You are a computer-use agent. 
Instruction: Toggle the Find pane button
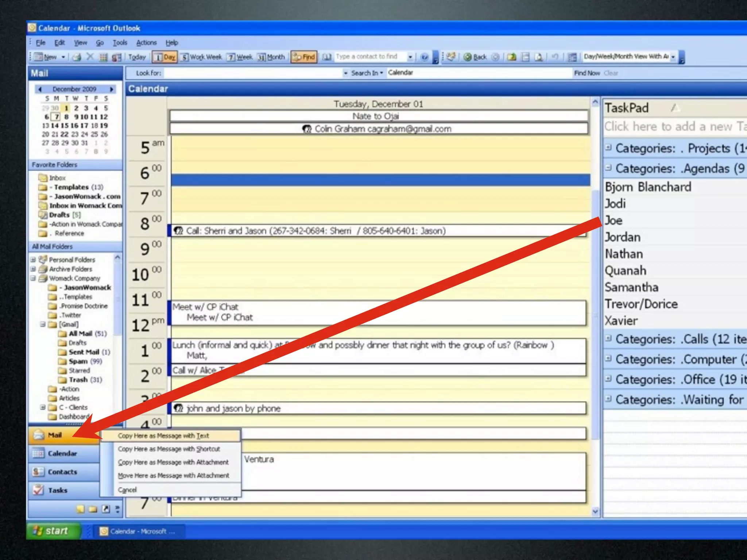(x=304, y=57)
